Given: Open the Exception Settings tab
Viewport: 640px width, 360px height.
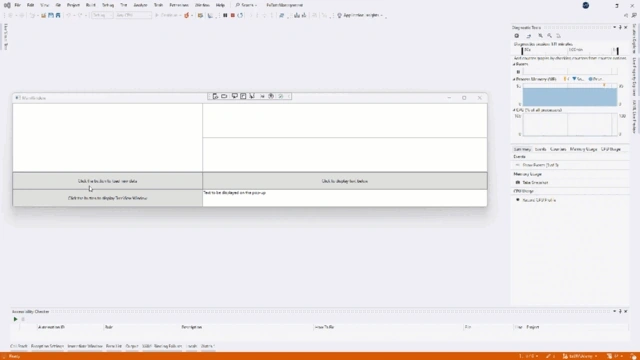Looking at the screenshot, I should point(47,346).
